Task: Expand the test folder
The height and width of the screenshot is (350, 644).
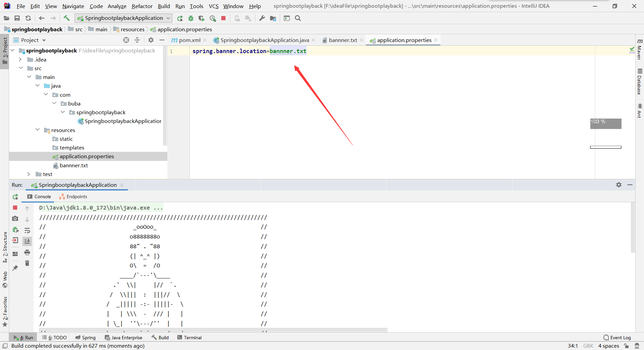Action: (29, 174)
